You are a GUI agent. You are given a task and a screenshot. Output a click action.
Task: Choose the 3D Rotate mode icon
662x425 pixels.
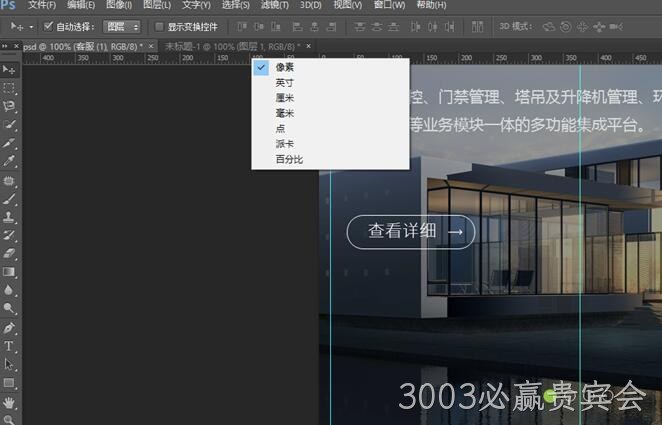coord(548,27)
